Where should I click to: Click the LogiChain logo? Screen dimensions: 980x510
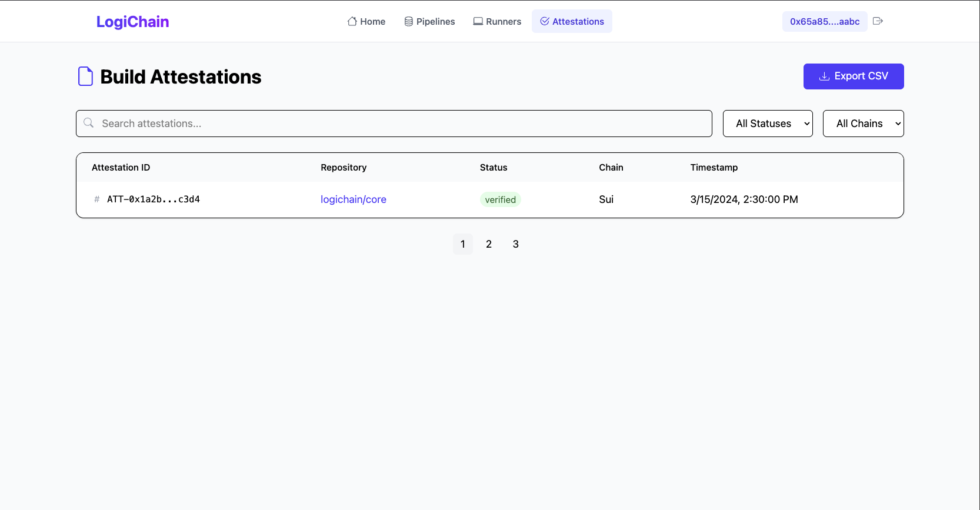[x=132, y=22]
